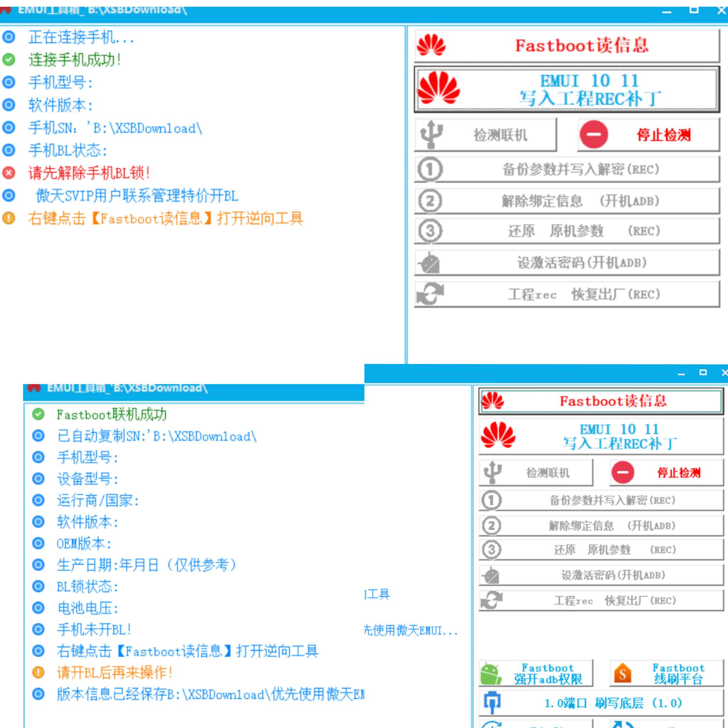
Task: Click Fastboot读信息 button in bottom window
Action: tap(601, 401)
